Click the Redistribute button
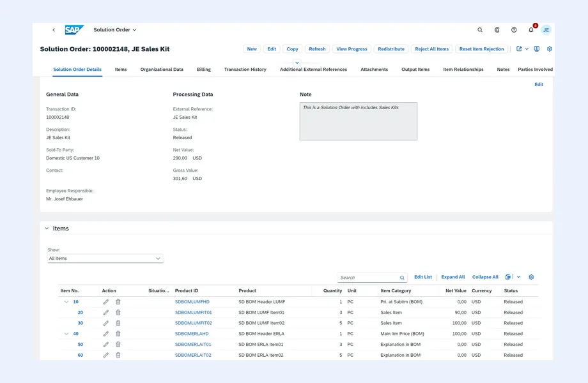This screenshot has height=383, width=588. pos(391,49)
